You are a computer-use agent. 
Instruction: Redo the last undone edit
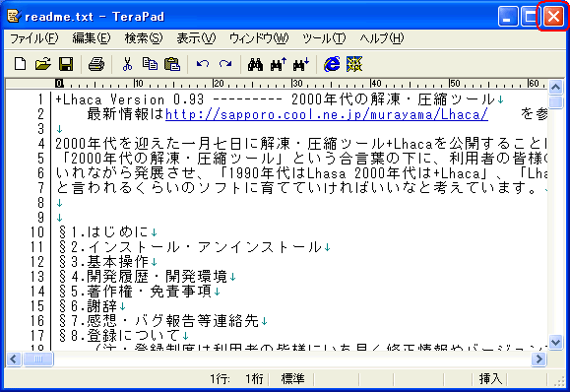click(x=225, y=64)
